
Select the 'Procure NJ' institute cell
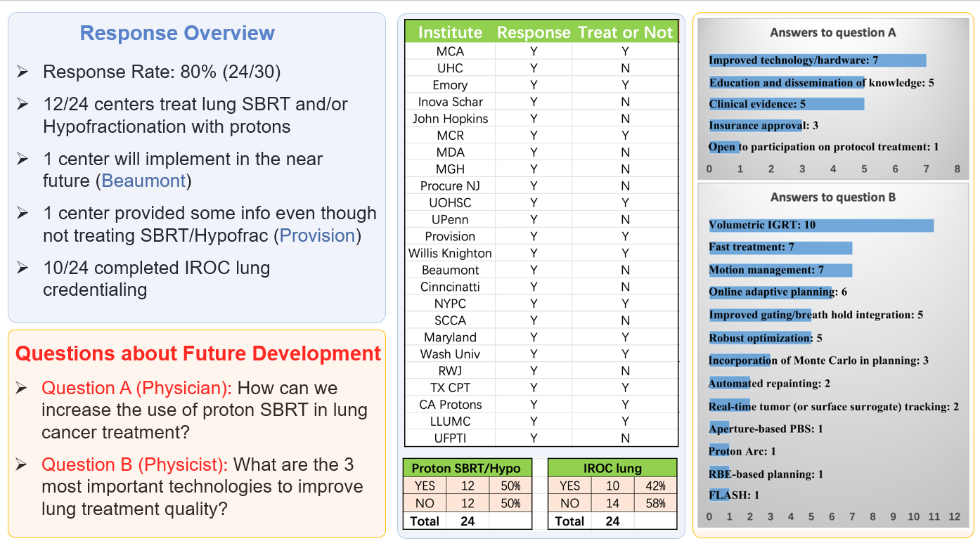450,186
